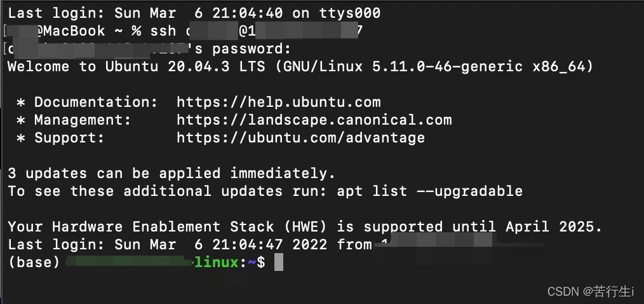Click the Welcome to Ubuntu 20.04.3 LTS line
The height and width of the screenshot is (304, 644).
point(300,67)
